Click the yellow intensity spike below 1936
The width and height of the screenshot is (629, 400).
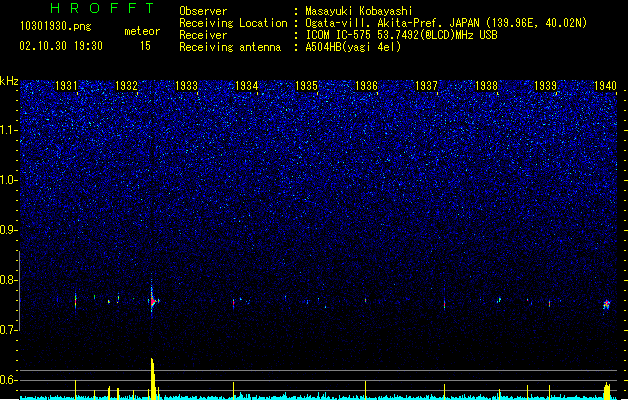coord(365,390)
